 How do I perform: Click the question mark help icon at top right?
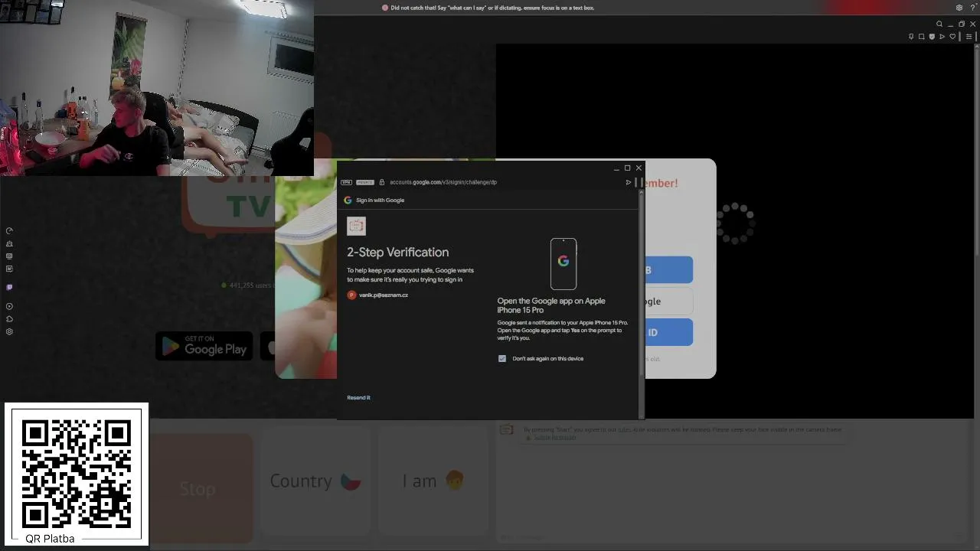(973, 8)
